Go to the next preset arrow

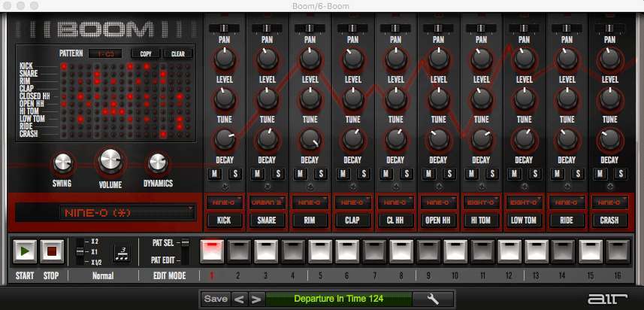257,299
